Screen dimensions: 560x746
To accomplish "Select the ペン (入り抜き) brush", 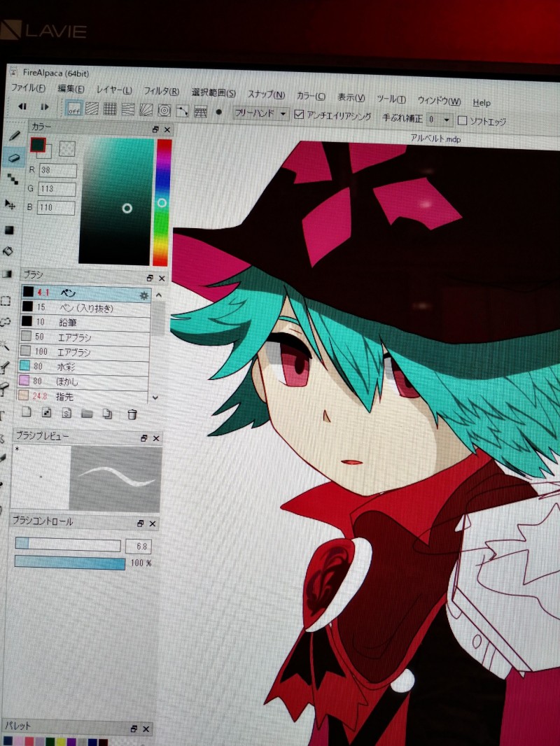I will coord(85,309).
